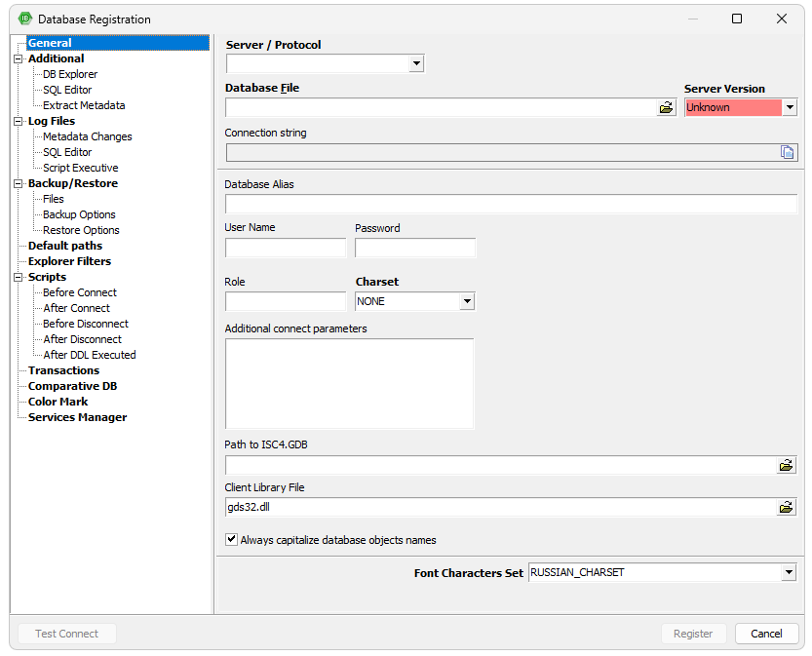The height and width of the screenshot is (656, 812).
Task: Select the Log Files section
Action: [52, 121]
